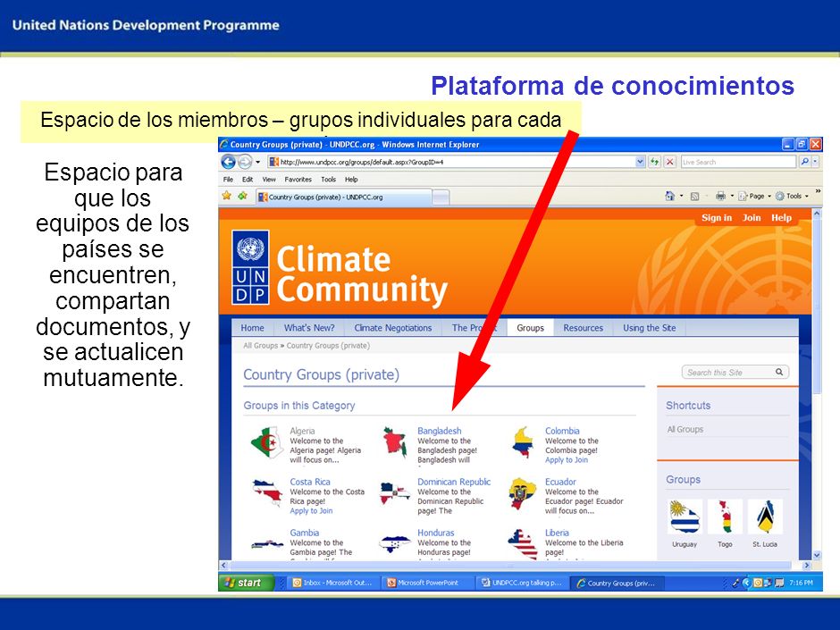Click the Search this Site field
The height and width of the screenshot is (630, 840).
(727, 373)
